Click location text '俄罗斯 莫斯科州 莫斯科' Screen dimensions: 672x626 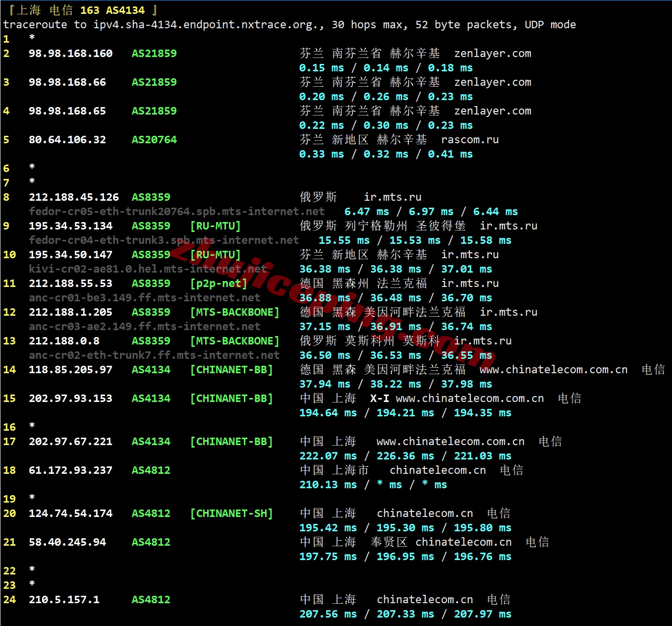(x=370, y=341)
